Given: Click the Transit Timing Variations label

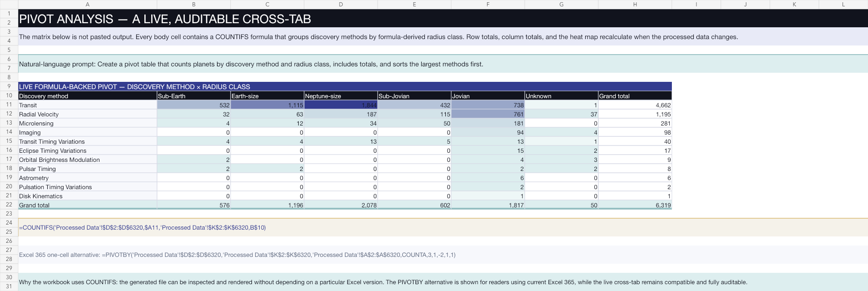Looking at the screenshot, I should click(88, 141).
